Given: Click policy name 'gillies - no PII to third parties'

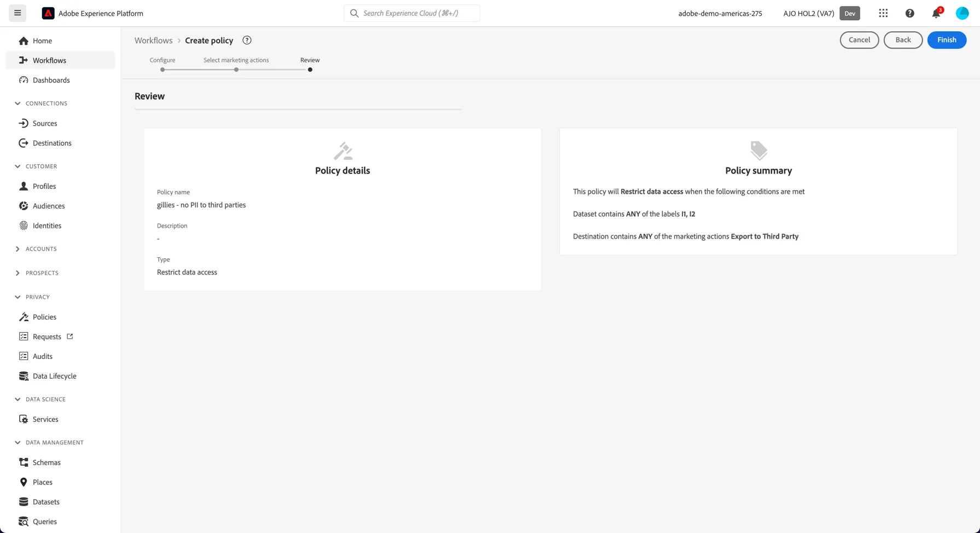Looking at the screenshot, I should click(201, 205).
